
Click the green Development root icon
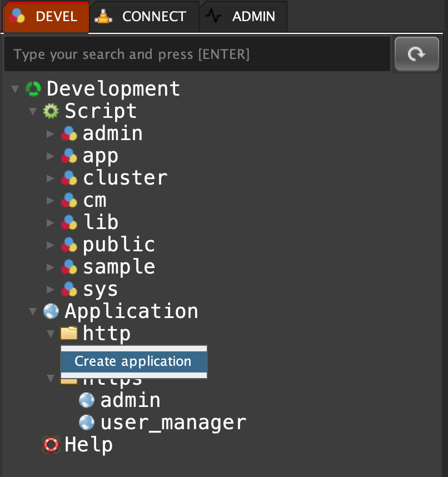point(33,89)
